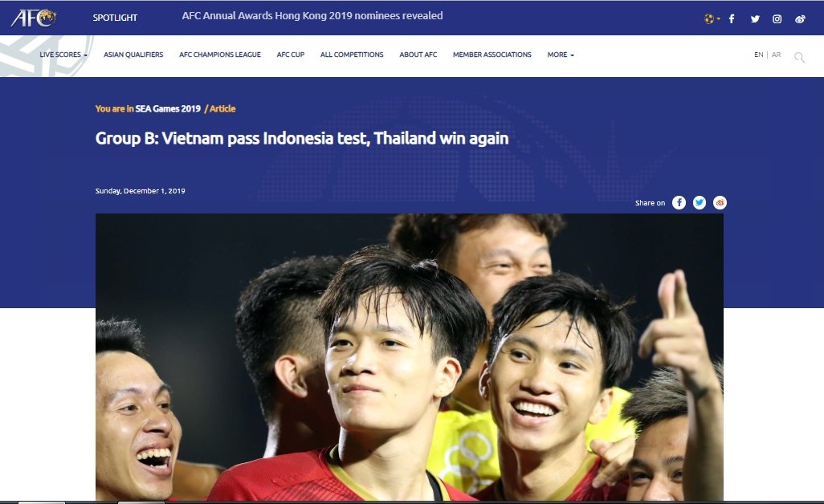This screenshot has width=824, height=504.
Task: Open AFC Annual Awards spotlight headline
Action: (x=312, y=16)
